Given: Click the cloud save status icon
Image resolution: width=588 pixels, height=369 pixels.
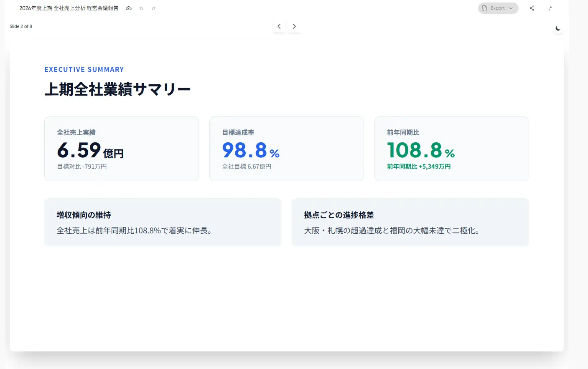Looking at the screenshot, I should tap(129, 8).
